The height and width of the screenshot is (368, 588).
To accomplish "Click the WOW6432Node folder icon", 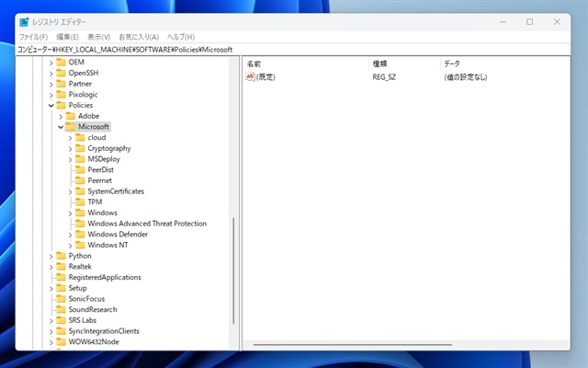I will (x=62, y=342).
